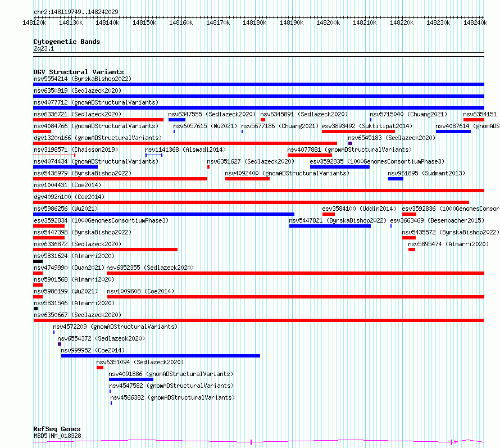The height and width of the screenshot is (448, 500).
Task: Click the dgv1320n166 long red bar
Action: coord(185,143)
